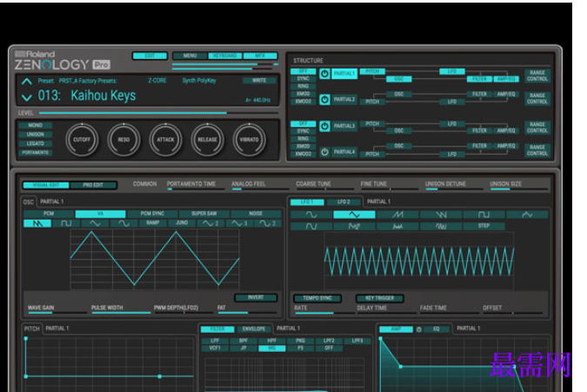The image size is (587, 392).
Task: Turn on Partial 4 power button
Action: click(324, 152)
